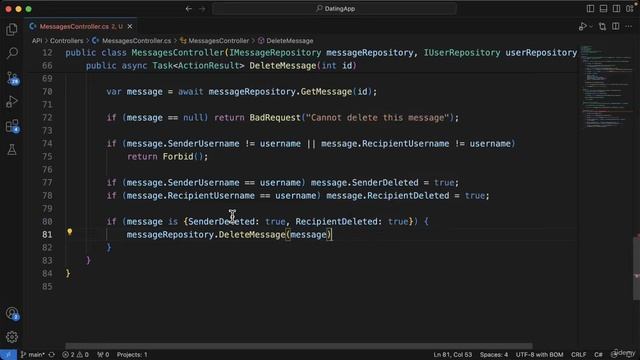Click the lightbulb code action on line 81

[x=70, y=232]
